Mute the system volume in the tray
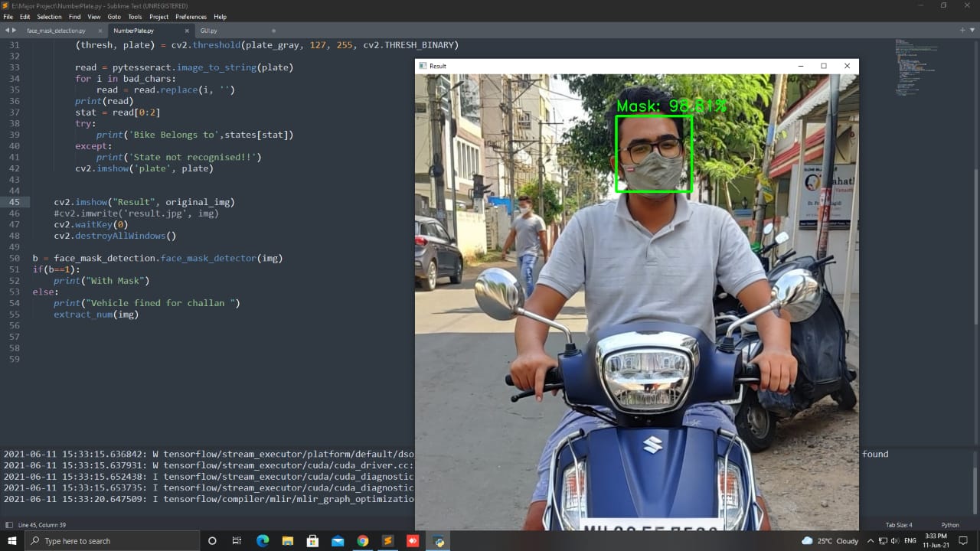Image resolution: width=980 pixels, height=551 pixels. pyautogui.click(x=896, y=541)
